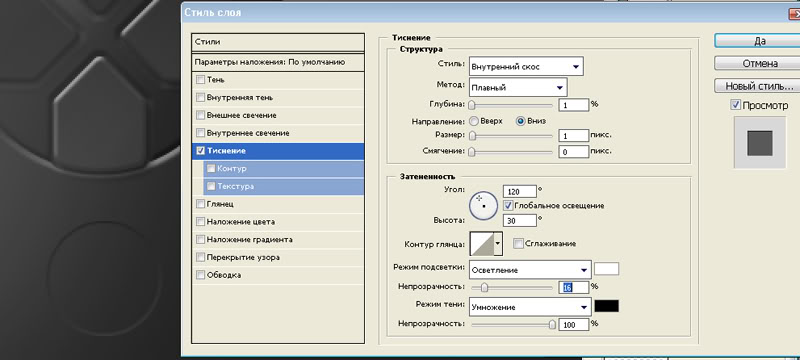Enable the Глянец checkbox
The width and height of the screenshot is (800, 360).
coord(201,204)
